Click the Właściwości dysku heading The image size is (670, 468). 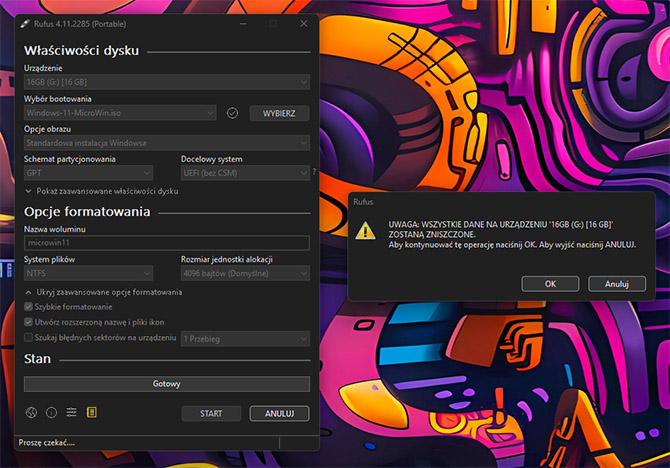pos(81,50)
